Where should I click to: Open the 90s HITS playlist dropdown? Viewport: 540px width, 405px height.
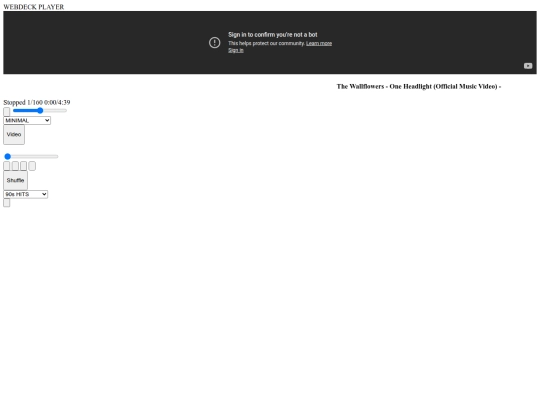pos(25,194)
